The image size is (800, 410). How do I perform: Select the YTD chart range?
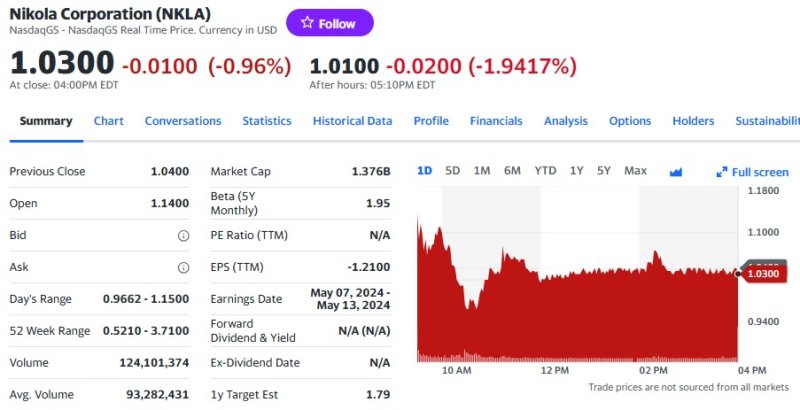tap(545, 171)
